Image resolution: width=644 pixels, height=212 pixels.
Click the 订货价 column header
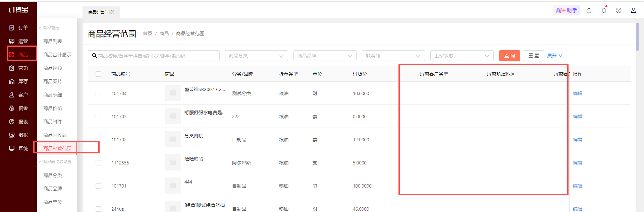[x=360, y=74]
